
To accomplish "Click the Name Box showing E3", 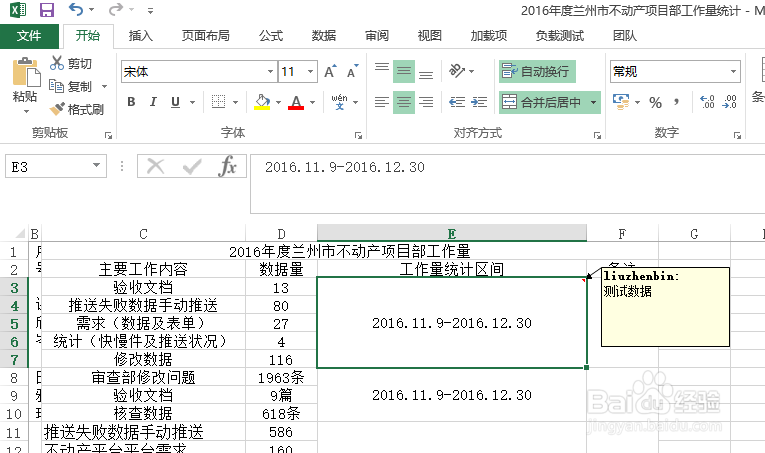I will (x=56, y=167).
